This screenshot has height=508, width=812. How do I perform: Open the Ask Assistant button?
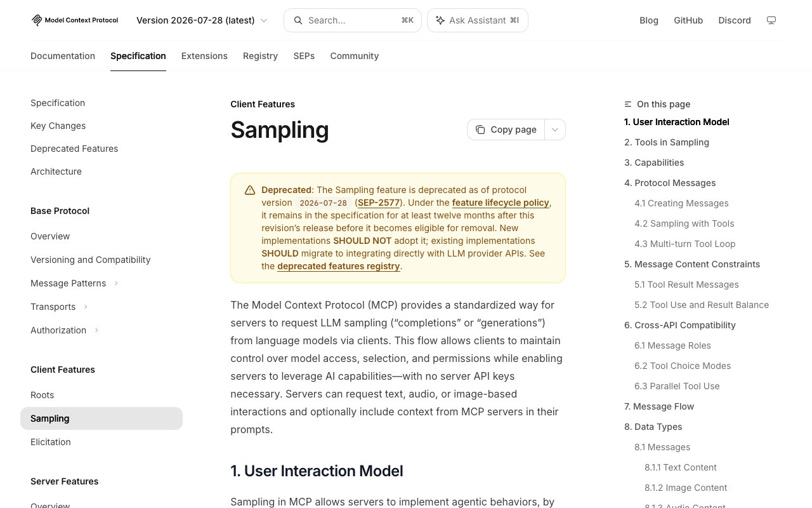[x=478, y=20]
